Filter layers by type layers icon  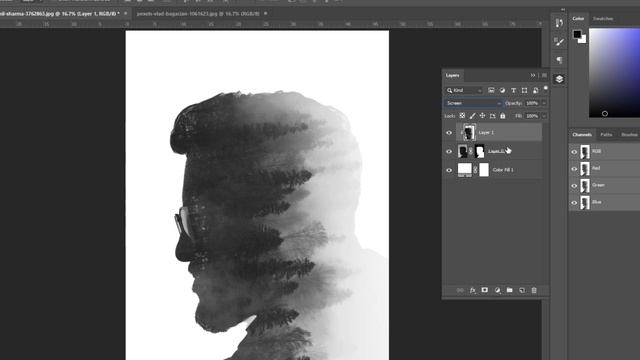point(513,90)
